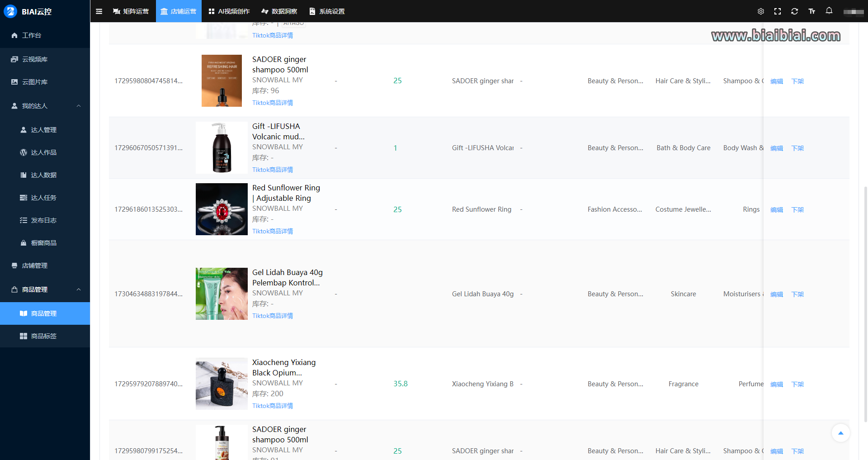Open Tiktok商品详情 for Gift -LIFUSHA Volcanic mud
Screen dimensions: 868x460
pos(273,170)
